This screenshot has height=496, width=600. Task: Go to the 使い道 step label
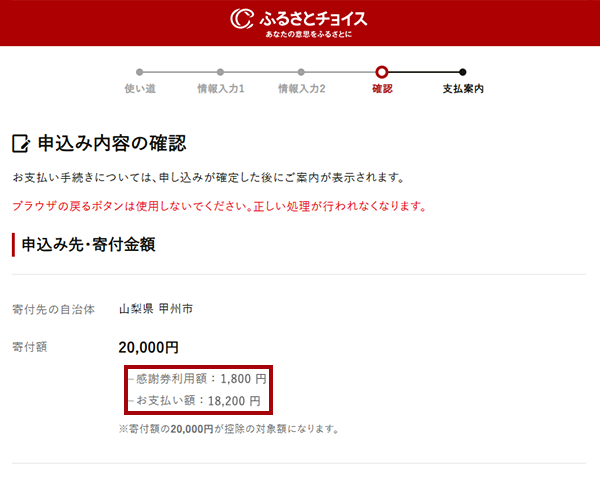pos(139,89)
